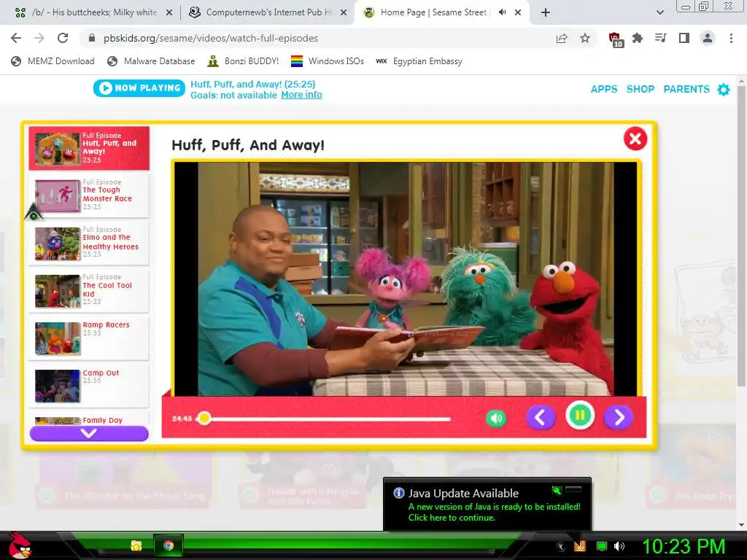View the site lock info icon

click(93, 38)
